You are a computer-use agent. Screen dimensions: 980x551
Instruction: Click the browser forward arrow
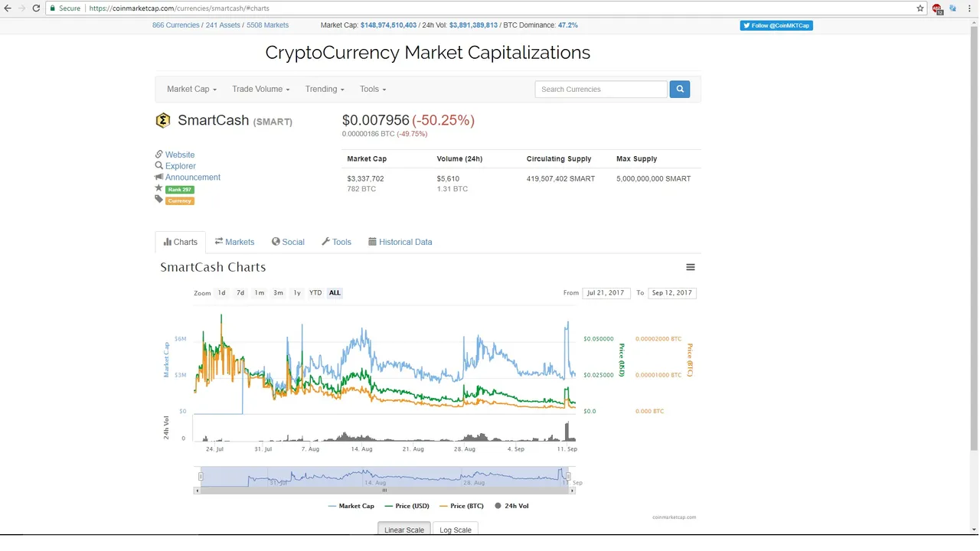21,8
